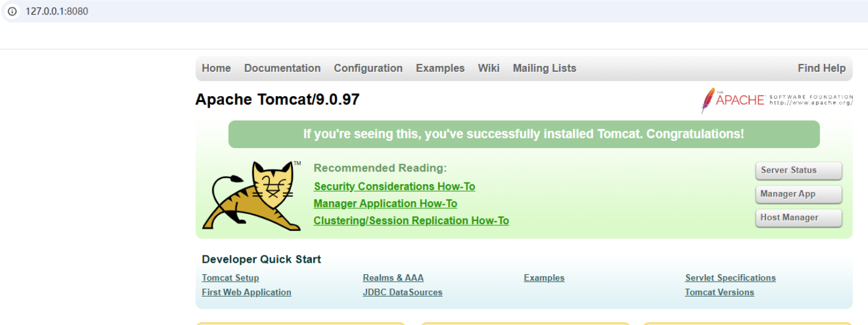Screen dimensions: 868x325
Task: Open the Find Help link
Action: pyautogui.click(x=822, y=68)
